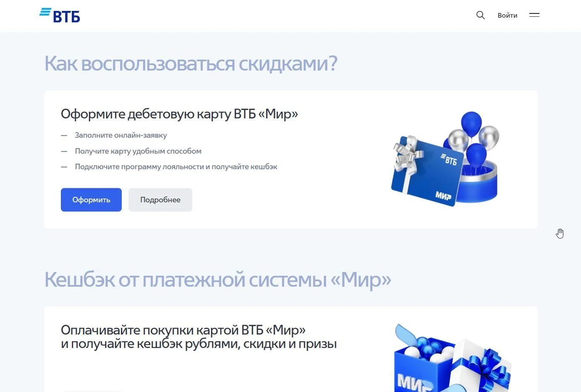Click the heading "Кешбэк от платежной системы «Мир»"
581x392 pixels.
[218, 280]
